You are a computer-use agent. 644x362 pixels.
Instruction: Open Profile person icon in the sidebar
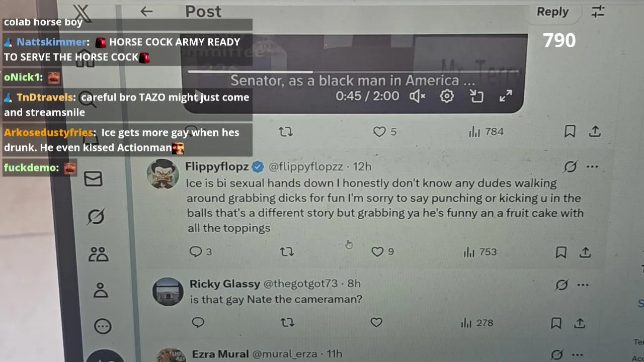(101, 290)
